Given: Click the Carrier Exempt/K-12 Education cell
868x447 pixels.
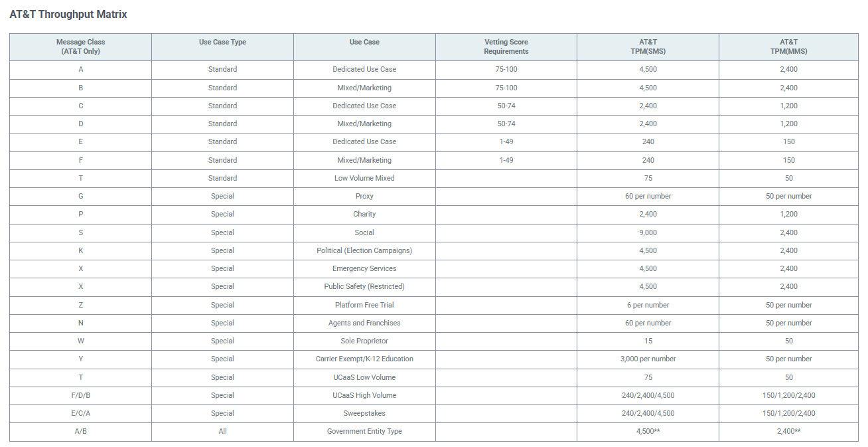Looking at the screenshot, I should (x=364, y=359).
